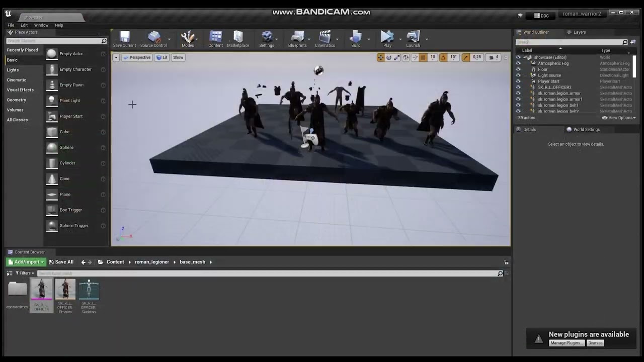
Task: Toggle grid snapping in the viewport
Action: point(424,57)
